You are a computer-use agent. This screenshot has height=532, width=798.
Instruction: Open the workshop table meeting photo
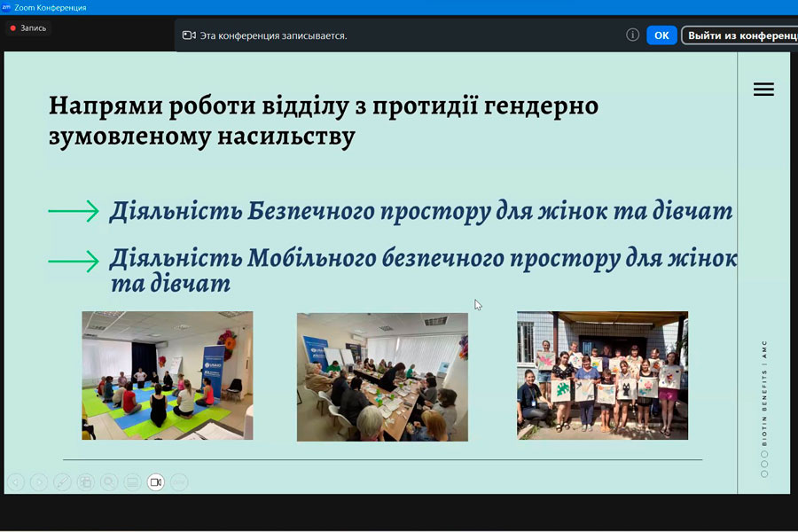click(x=382, y=377)
